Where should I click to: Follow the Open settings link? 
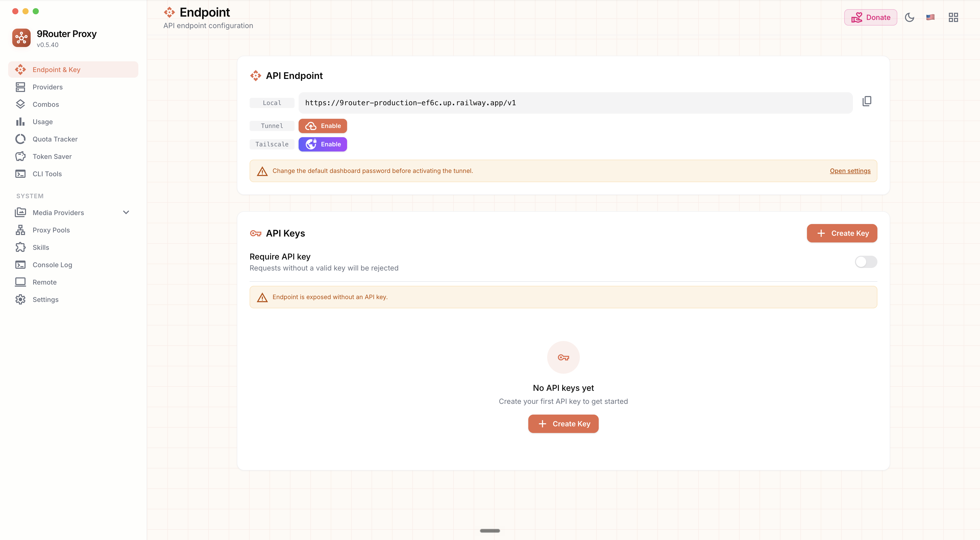point(850,171)
